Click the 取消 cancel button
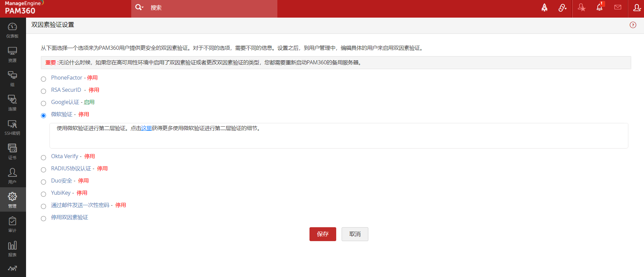 click(x=355, y=234)
